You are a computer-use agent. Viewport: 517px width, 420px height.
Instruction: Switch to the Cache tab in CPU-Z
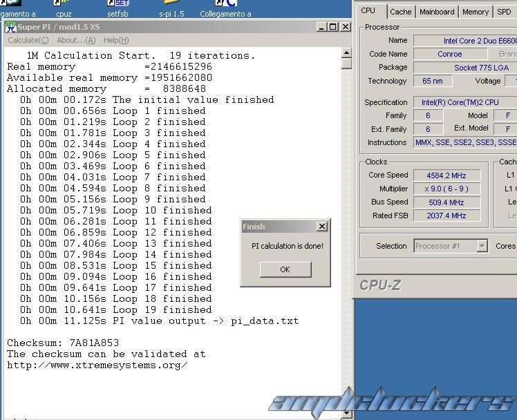point(400,12)
